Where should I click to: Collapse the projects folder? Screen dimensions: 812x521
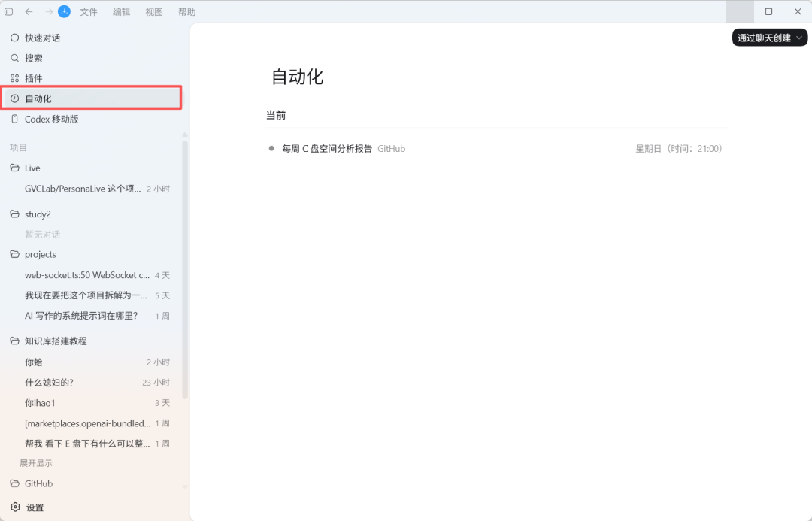pos(92,254)
